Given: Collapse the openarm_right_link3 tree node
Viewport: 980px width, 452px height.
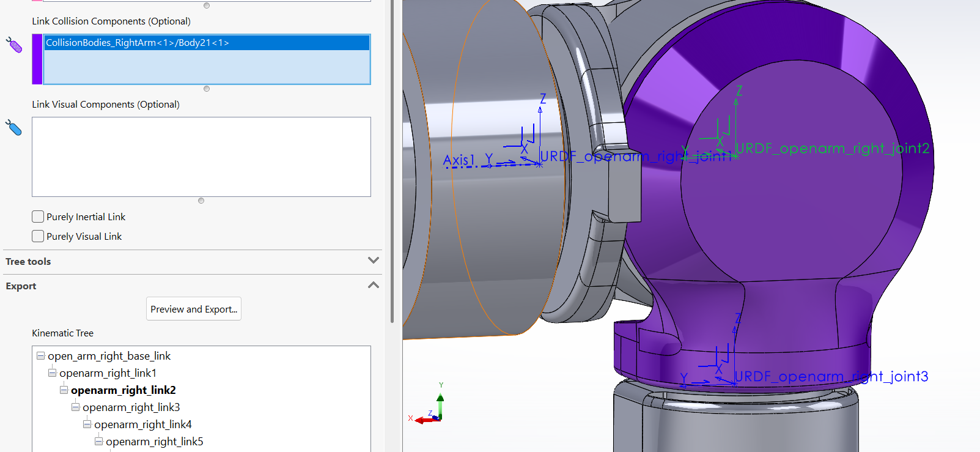Looking at the screenshot, I should [x=75, y=407].
